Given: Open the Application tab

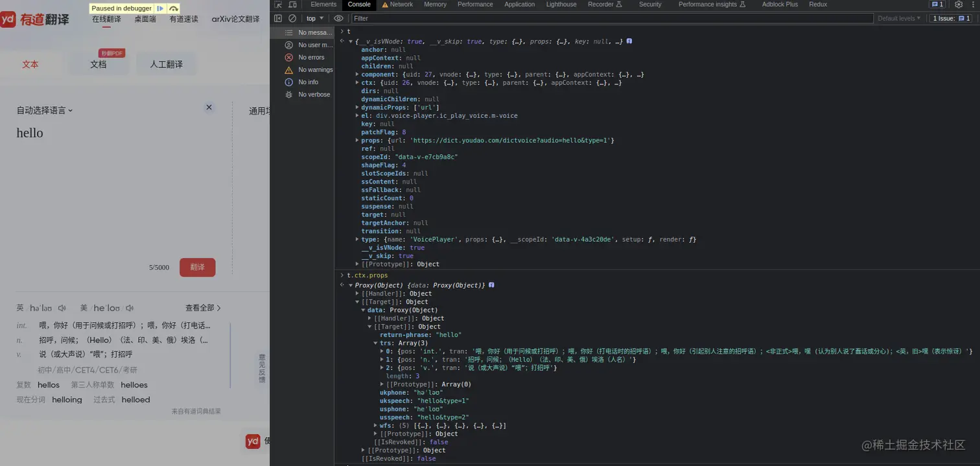Looking at the screenshot, I should tap(519, 5).
